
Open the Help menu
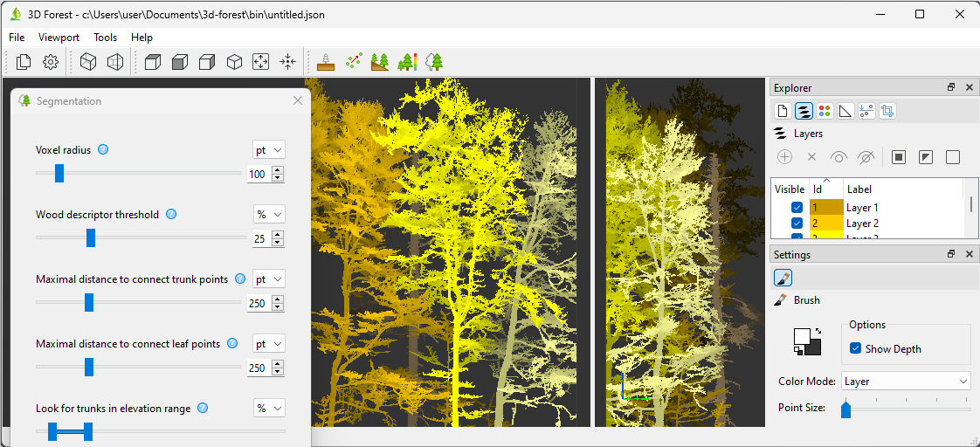[x=141, y=38]
